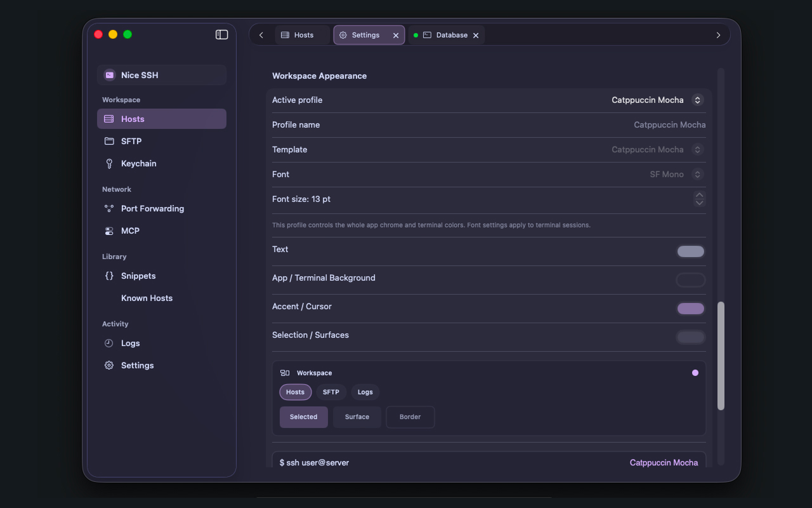Click the Surface preview button
The image size is (812, 508).
357,417
